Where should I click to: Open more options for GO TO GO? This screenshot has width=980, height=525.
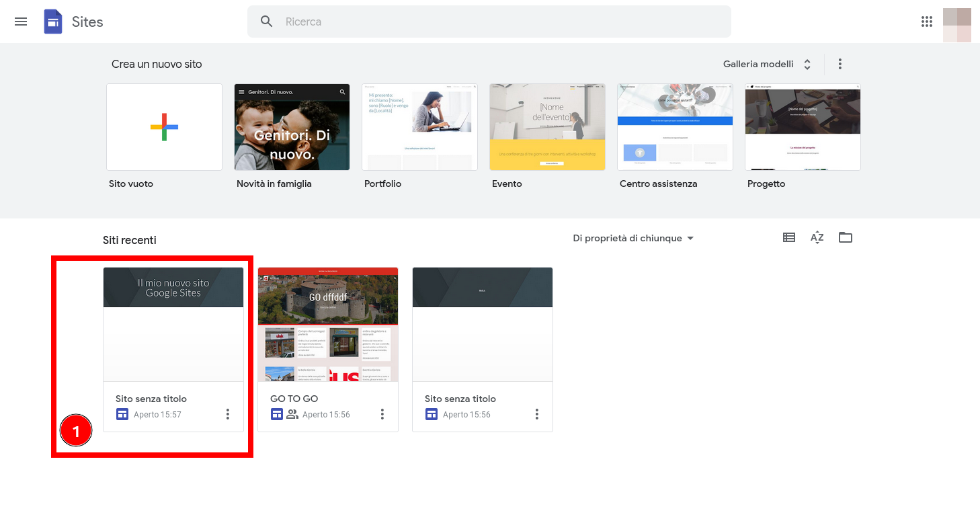382,414
